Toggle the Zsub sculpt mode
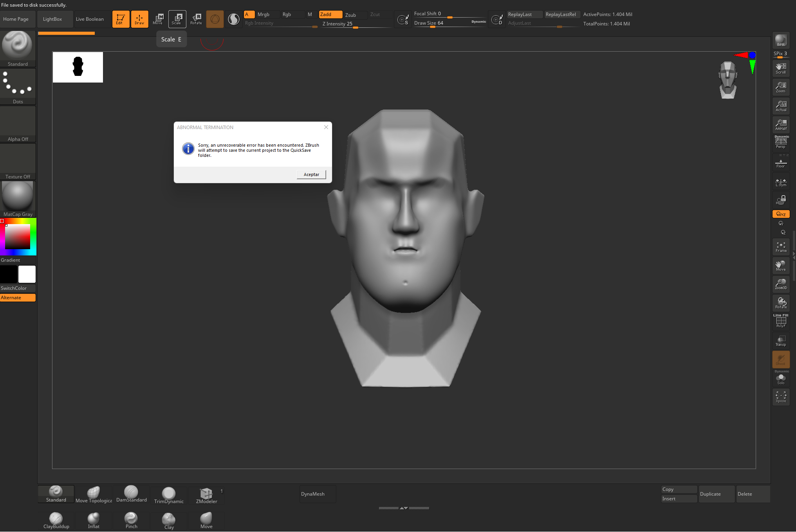Viewport: 796px width, 532px height. click(350, 15)
